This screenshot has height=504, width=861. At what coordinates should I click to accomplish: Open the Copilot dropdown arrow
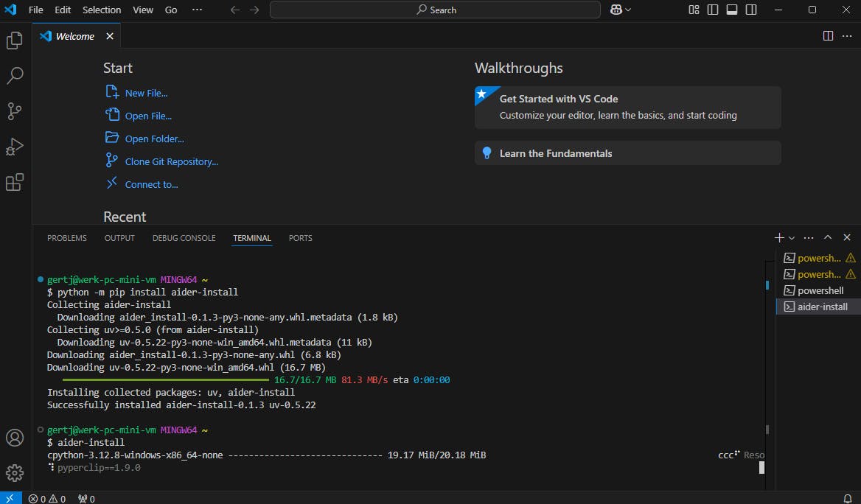pyautogui.click(x=628, y=10)
